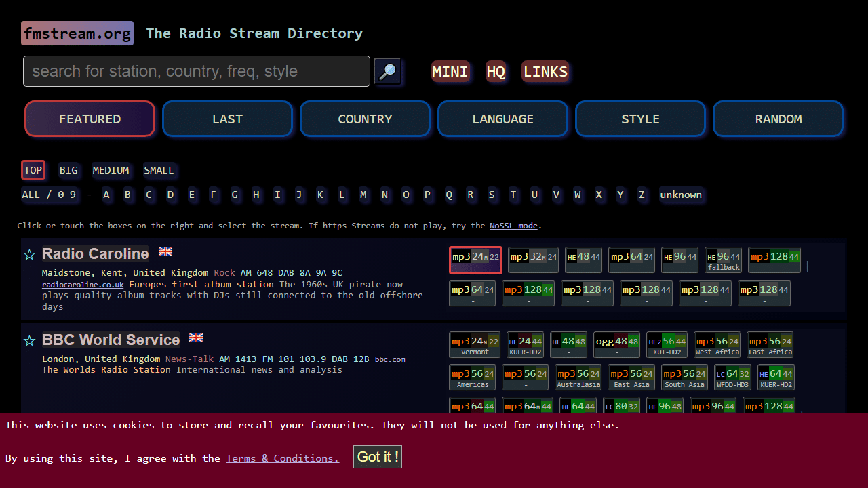Select the MEDIUM size filter
868x488 pixels.
[x=111, y=170]
